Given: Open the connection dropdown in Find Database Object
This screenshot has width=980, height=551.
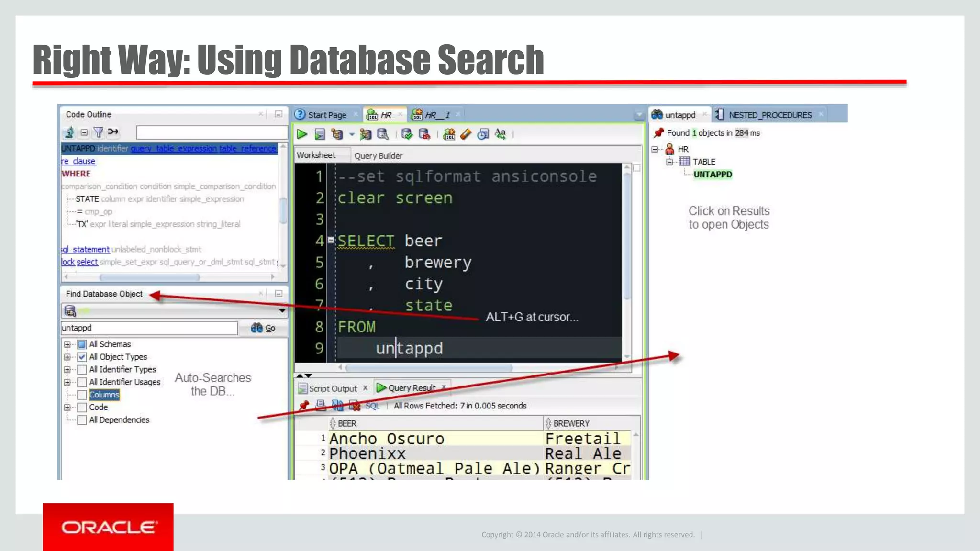Looking at the screenshot, I should tap(282, 311).
